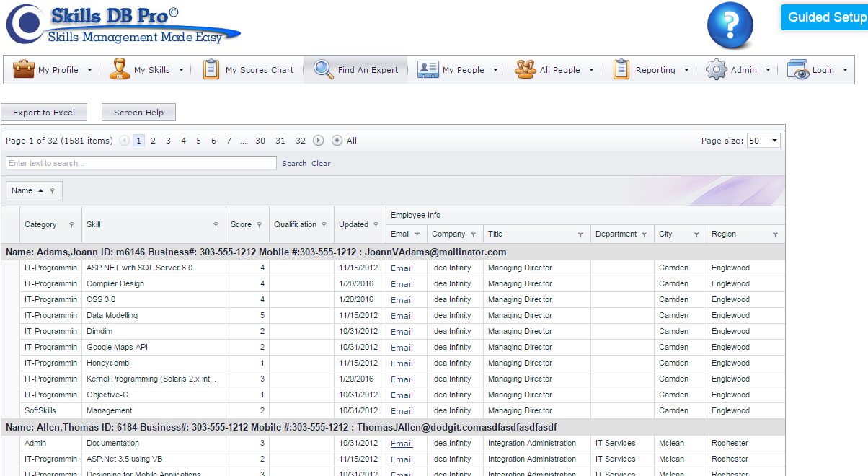868x476 pixels.
Task: Expand the My Profile menu arrow
Action: click(x=89, y=70)
